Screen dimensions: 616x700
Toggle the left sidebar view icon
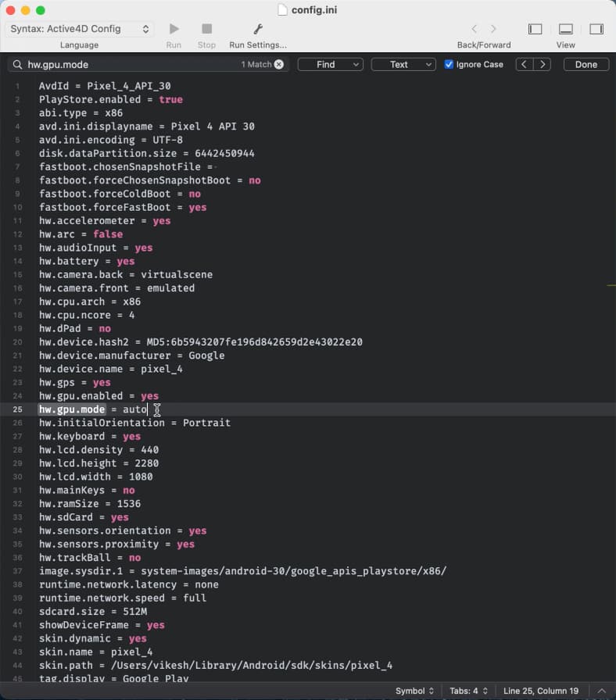coord(535,29)
